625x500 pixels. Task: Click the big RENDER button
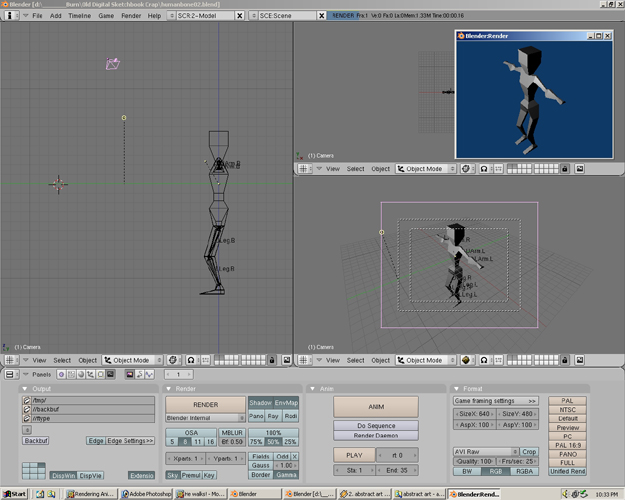[205, 405]
